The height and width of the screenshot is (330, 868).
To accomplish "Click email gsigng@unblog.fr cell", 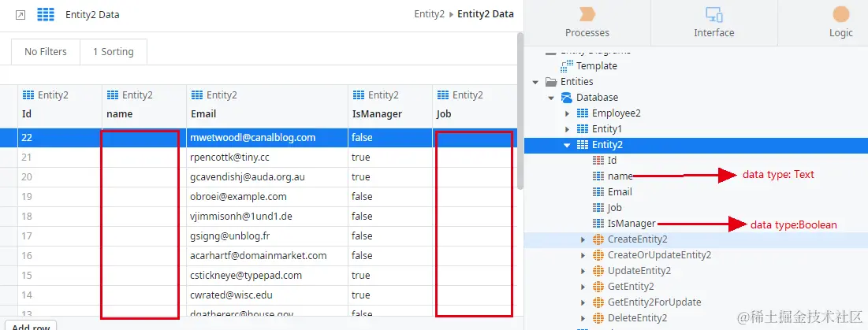I will point(267,236).
